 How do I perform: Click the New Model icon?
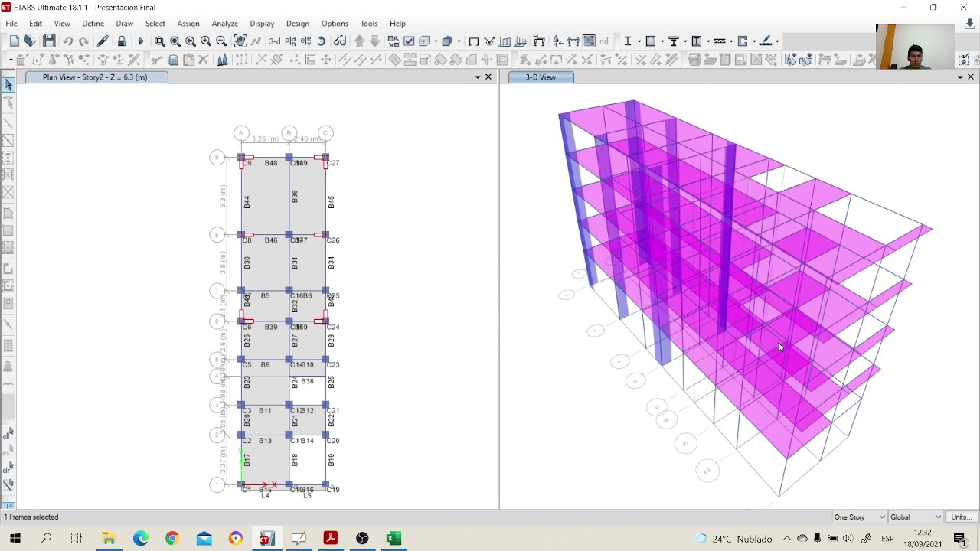pos(15,41)
